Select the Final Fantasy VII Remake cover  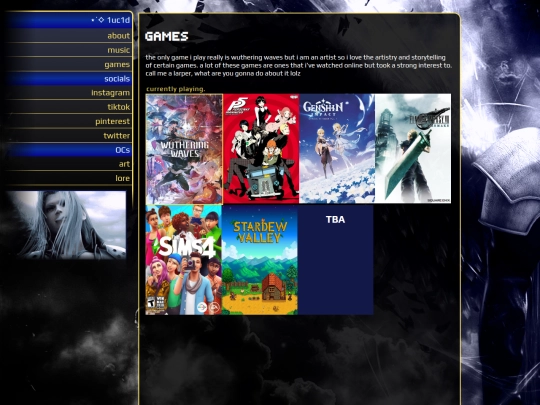click(413, 148)
